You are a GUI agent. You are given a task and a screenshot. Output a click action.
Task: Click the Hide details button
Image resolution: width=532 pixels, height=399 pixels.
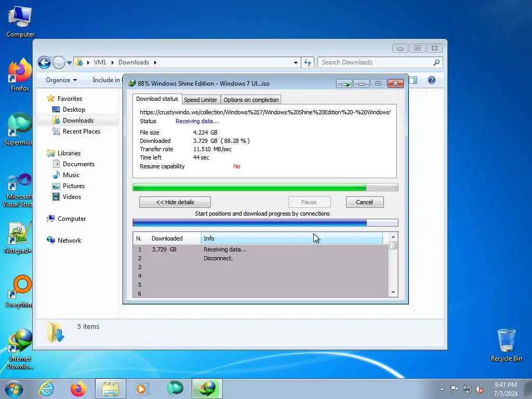coord(175,202)
